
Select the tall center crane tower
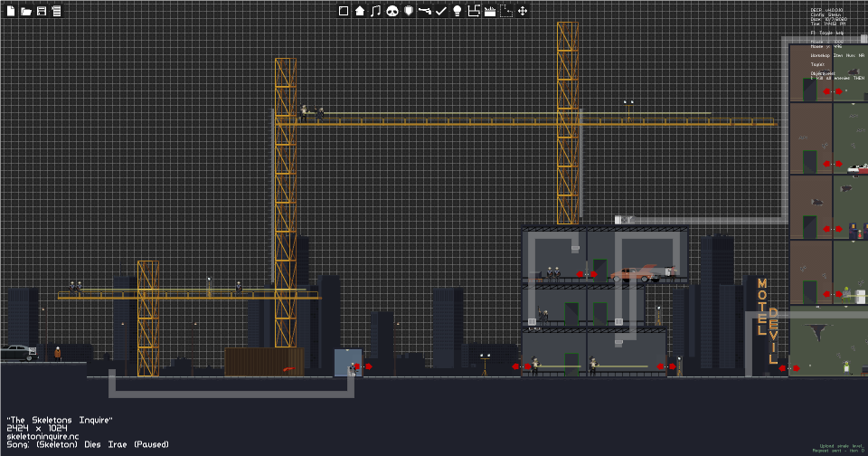pyautogui.click(x=286, y=203)
